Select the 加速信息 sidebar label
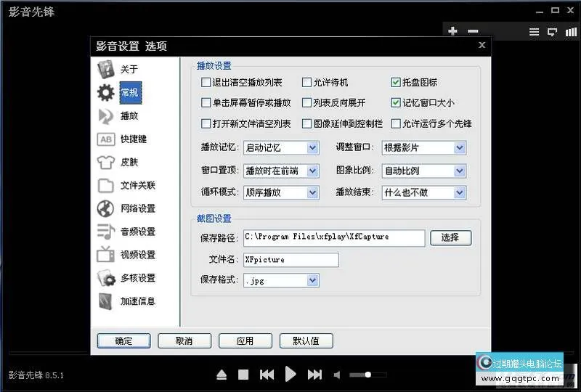Screen dimensions: 581x392 137,301
